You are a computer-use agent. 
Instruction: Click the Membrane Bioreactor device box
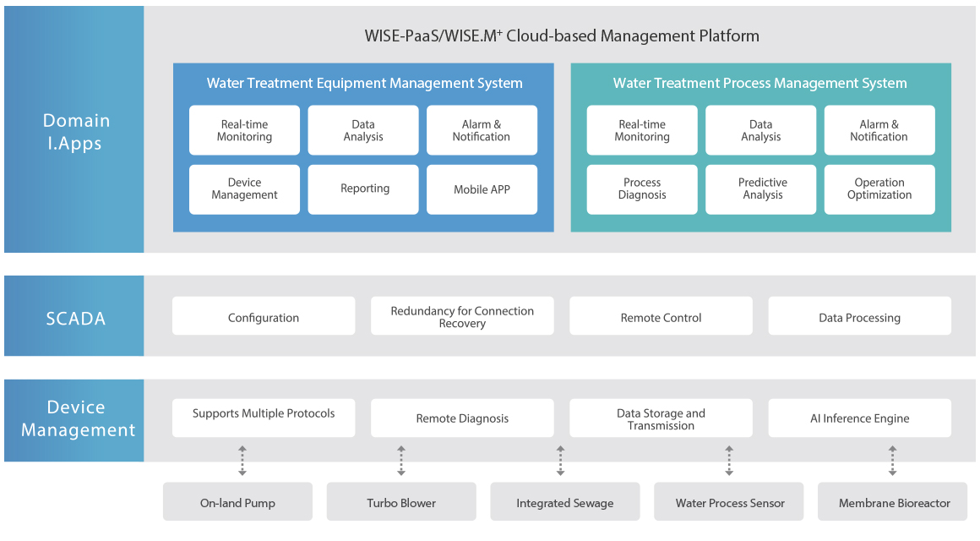pos(892,501)
